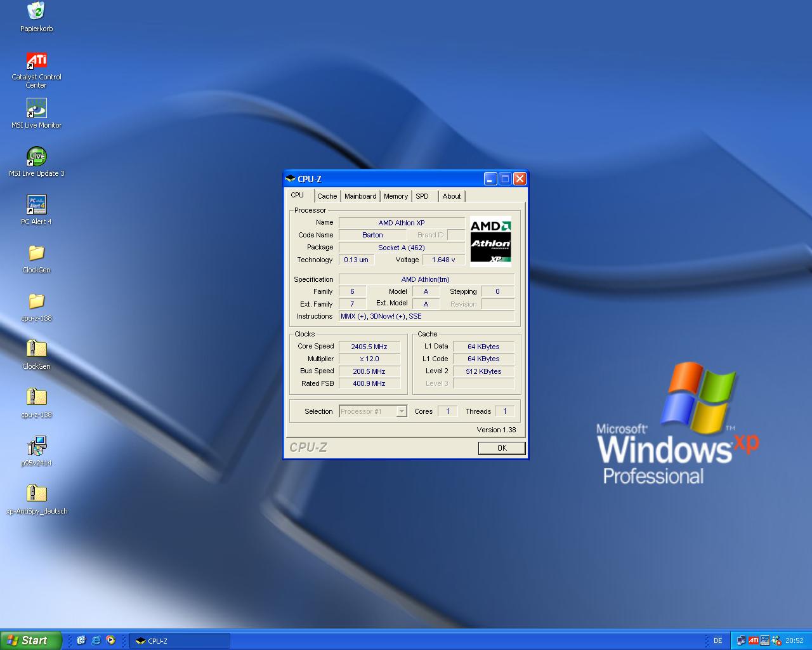Click the AMD Athlon XP logo
The image size is (812, 650).
click(x=490, y=241)
